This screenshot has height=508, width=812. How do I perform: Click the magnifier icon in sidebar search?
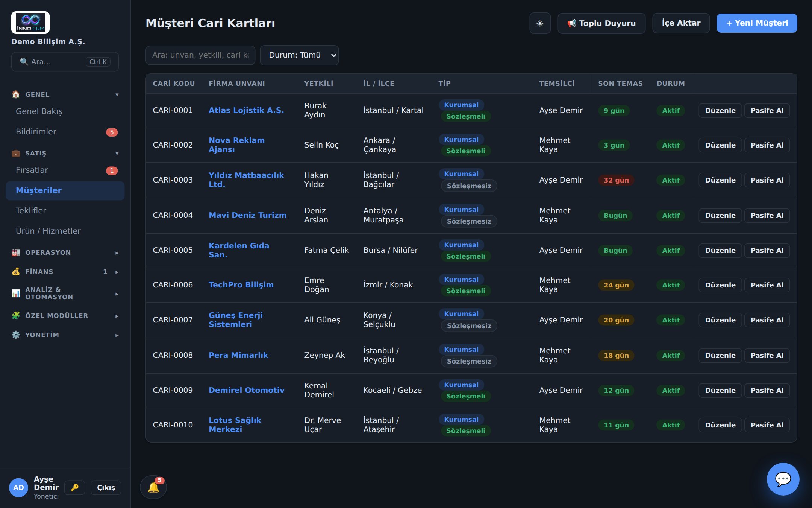[24, 62]
